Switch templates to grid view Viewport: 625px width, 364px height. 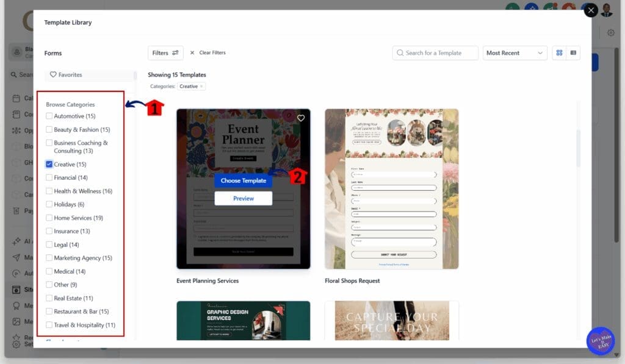[559, 53]
